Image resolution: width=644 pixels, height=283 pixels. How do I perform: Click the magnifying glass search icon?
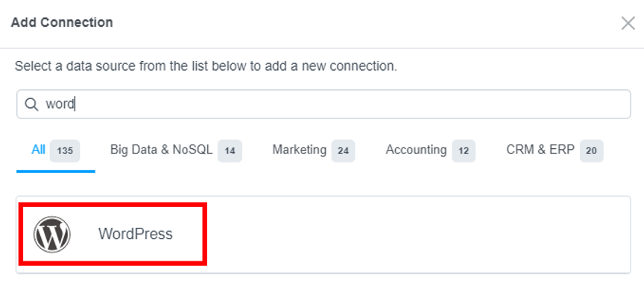click(x=31, y=104)
